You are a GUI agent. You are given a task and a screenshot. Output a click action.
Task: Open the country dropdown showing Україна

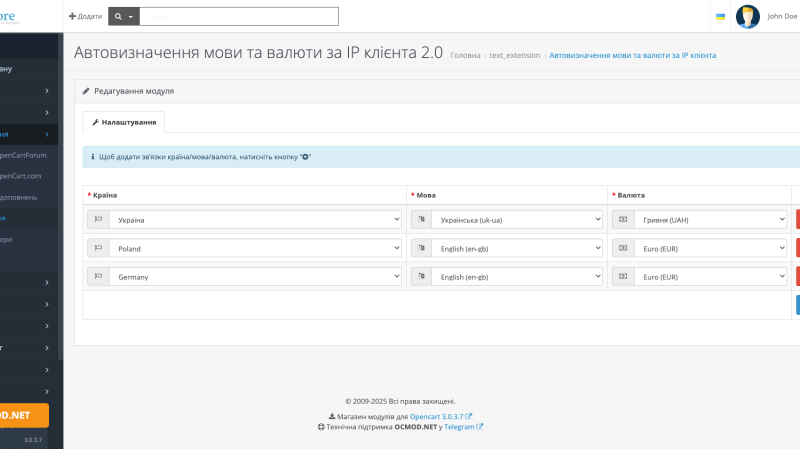pyautogui.click(x=255, y=219)
